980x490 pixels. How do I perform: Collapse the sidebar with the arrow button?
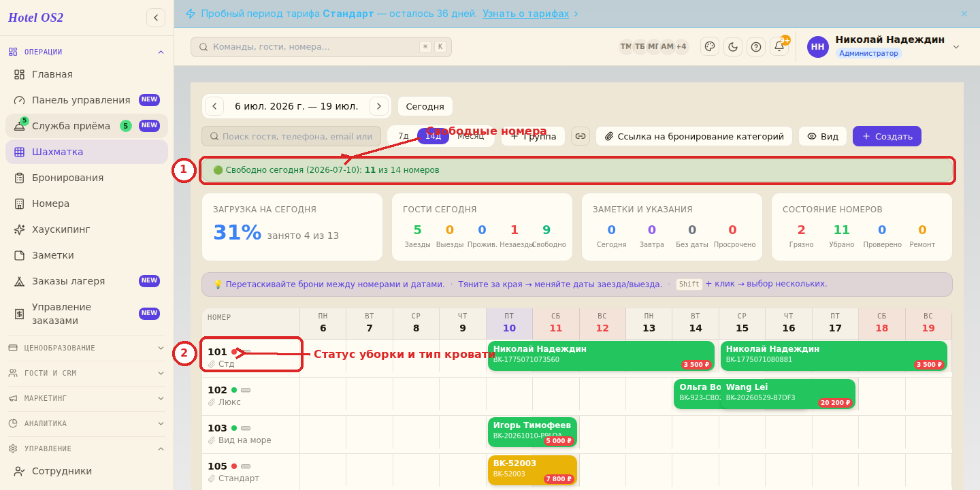click(156, 18)
